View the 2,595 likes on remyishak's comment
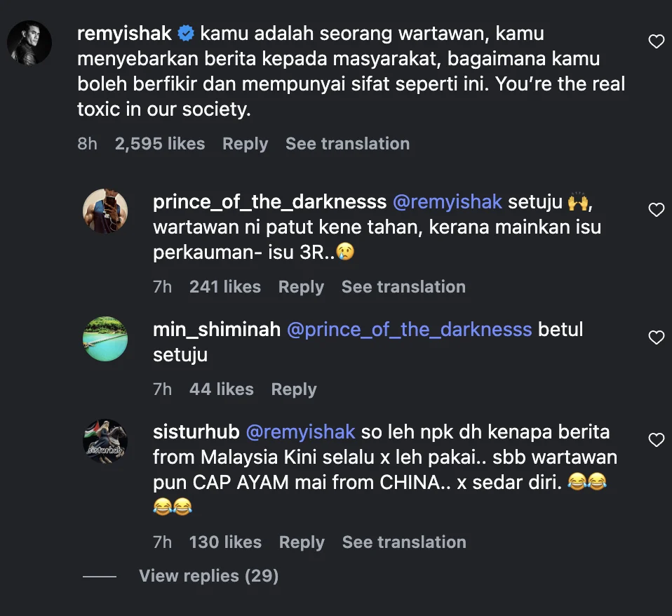The image size is (672, 616). click(x=160, y=144)
